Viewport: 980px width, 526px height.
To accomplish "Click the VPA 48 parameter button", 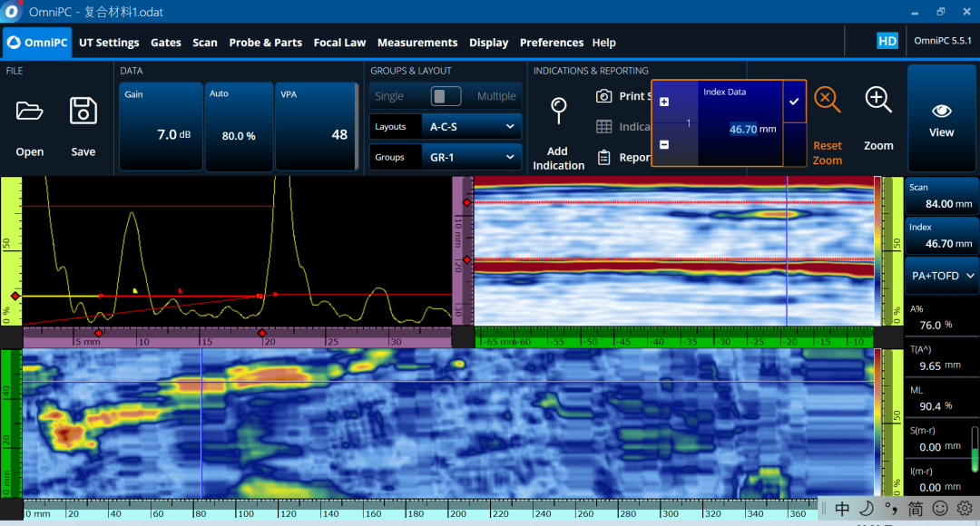I will coord(317,126).
